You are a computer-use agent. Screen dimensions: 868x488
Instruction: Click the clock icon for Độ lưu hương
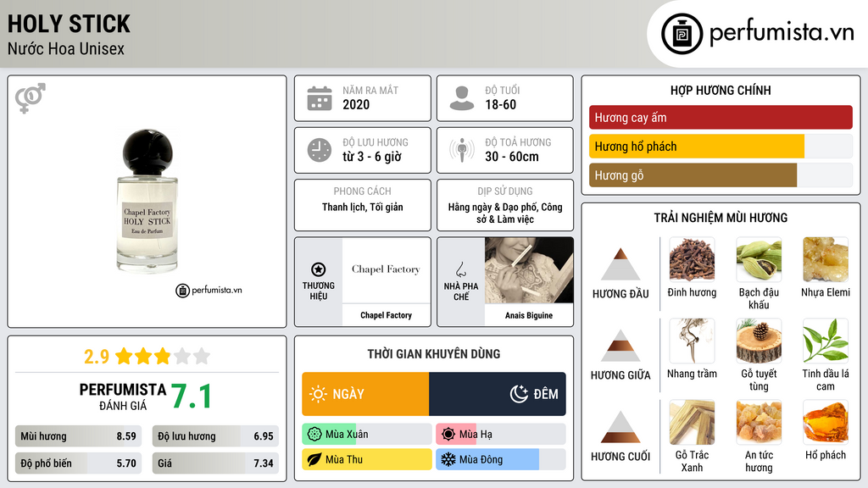tap(320, 150)
